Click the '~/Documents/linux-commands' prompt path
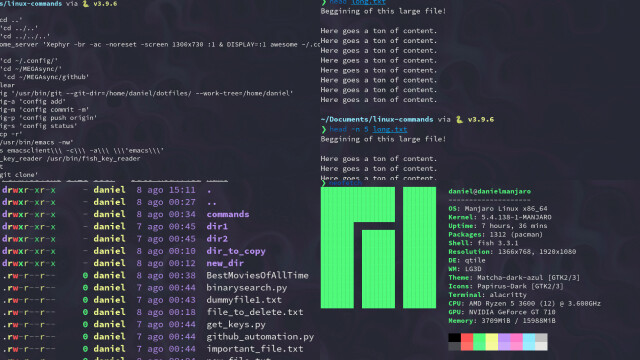 point(377,120)
